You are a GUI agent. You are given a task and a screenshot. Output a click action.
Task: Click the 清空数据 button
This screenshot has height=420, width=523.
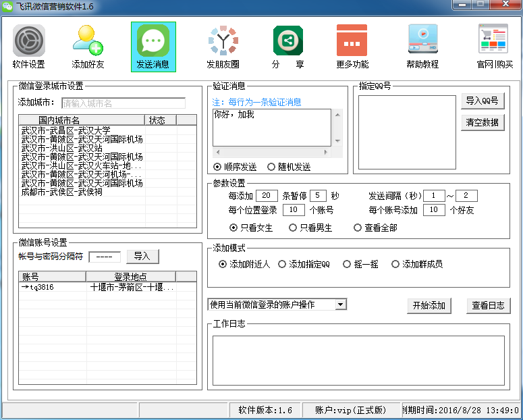pyautogui.click(x=483, y=122)
